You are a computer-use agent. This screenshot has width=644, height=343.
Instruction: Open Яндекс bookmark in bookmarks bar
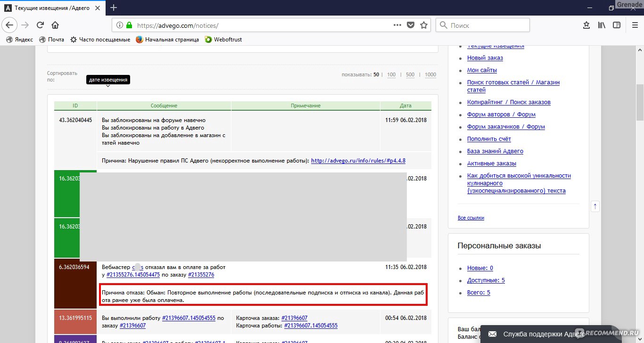(19, 40)
